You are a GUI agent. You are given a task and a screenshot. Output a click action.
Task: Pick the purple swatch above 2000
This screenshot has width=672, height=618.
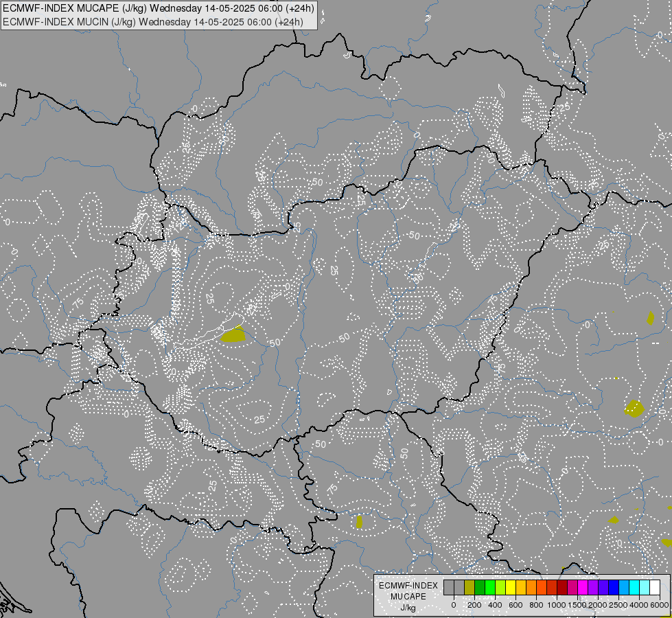point(593,588)
